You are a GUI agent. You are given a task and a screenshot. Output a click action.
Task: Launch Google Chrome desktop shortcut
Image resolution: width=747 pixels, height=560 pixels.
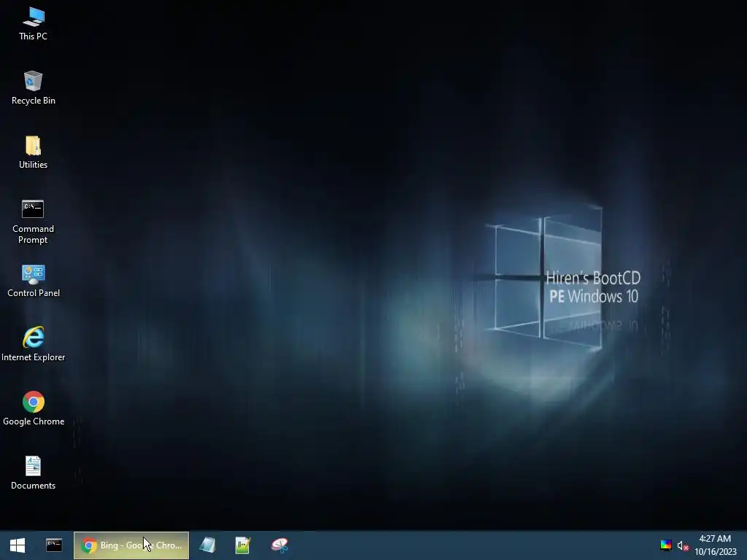33,408
